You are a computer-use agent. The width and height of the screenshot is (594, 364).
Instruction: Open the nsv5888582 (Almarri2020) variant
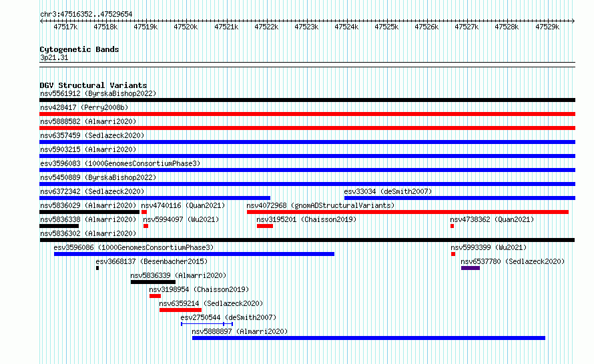[88, 121]
